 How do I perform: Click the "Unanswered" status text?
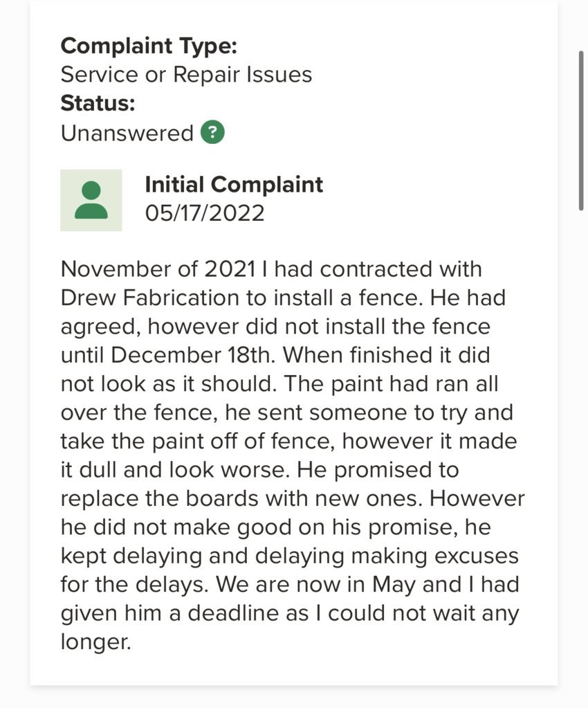click(127, 133)
